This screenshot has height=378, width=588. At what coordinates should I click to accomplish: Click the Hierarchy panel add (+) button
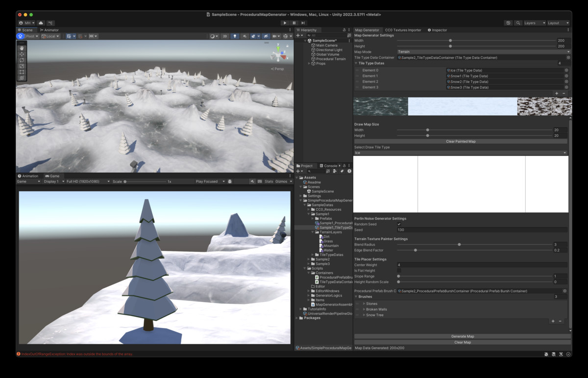click(x=298, y=35)
